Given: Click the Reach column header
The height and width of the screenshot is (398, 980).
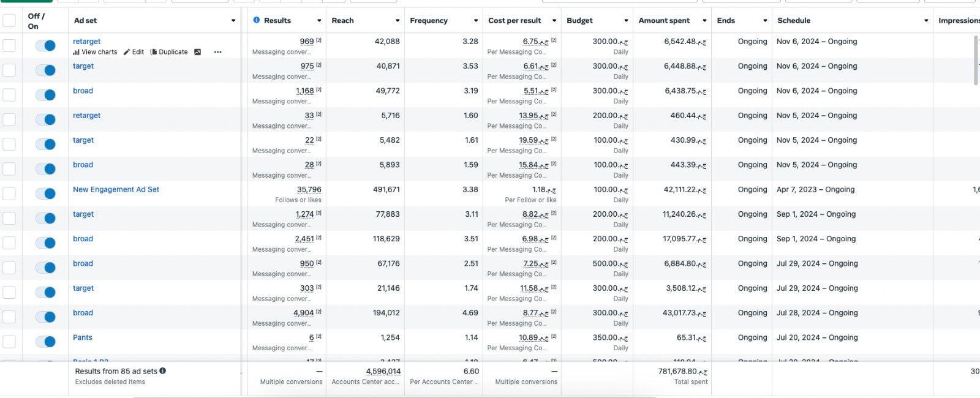Looking at the screenshot, I should pyautogui.click(x=343, y=21).
